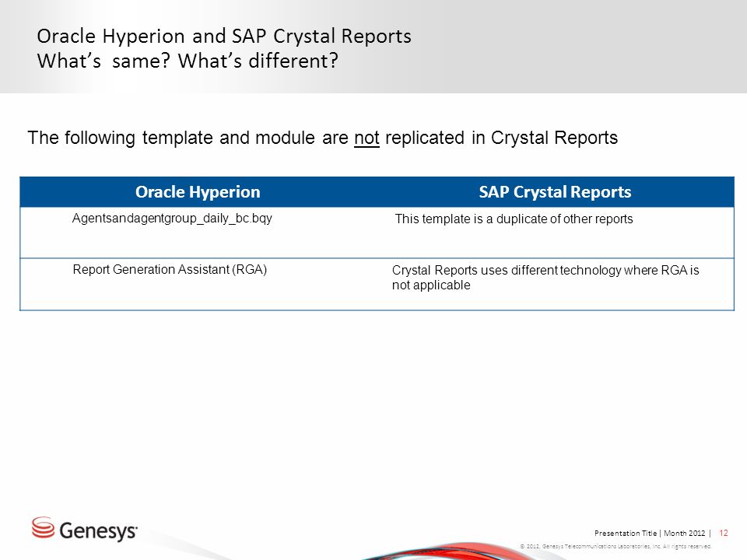Click the 2012 Genesys copyright notice
The image size is (747, 560).
[615, 546]
